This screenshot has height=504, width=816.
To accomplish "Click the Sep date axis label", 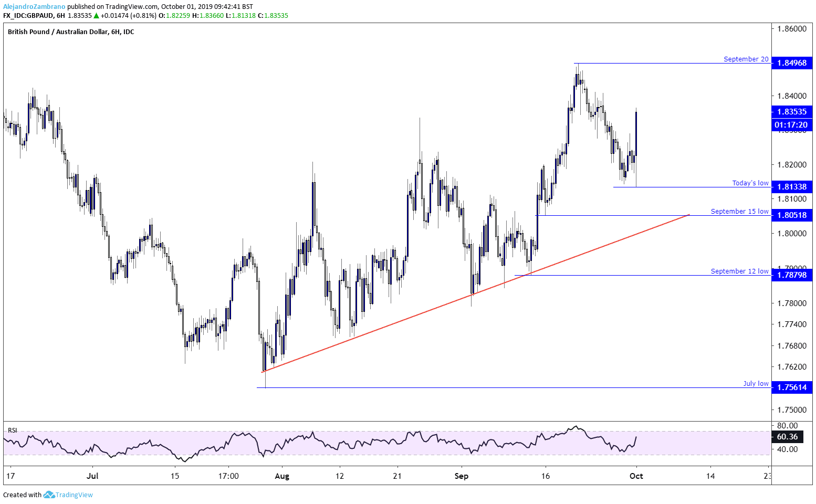I will pos(461,476).
